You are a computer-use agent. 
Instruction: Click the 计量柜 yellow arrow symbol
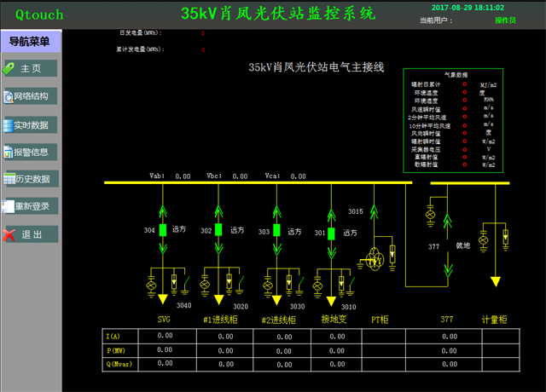495,282
